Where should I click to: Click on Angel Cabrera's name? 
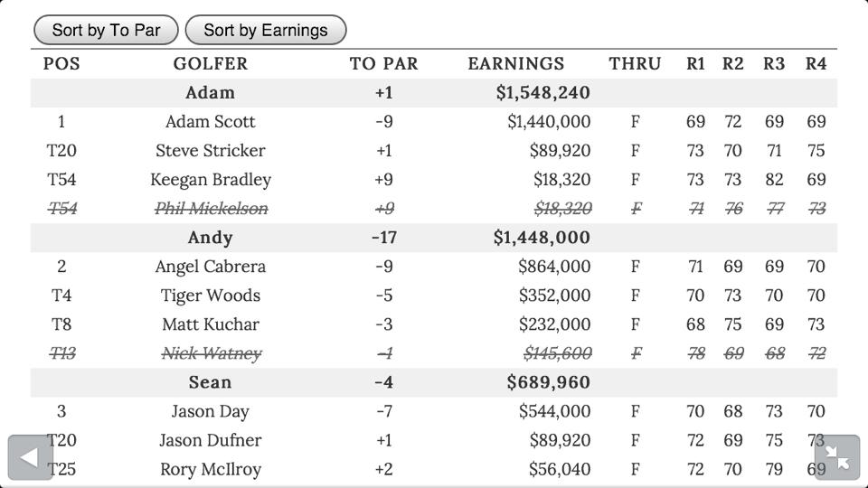(x=210, y=267)
